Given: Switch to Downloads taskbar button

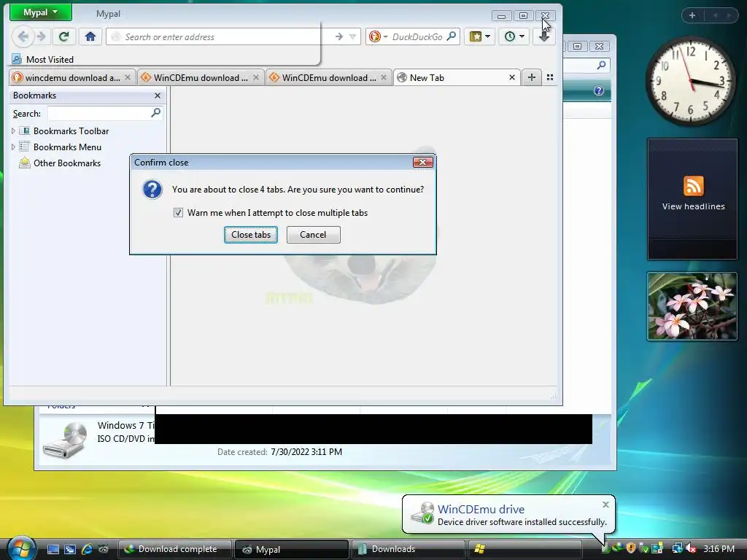Looking at the screenshot, I should point(409,549).
